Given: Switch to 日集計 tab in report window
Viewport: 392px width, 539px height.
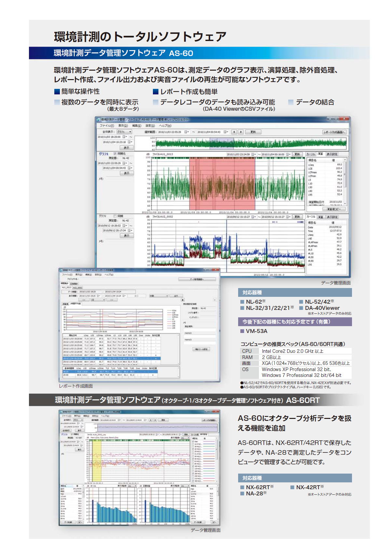Looking at the screenshot, I should point(74,283).
